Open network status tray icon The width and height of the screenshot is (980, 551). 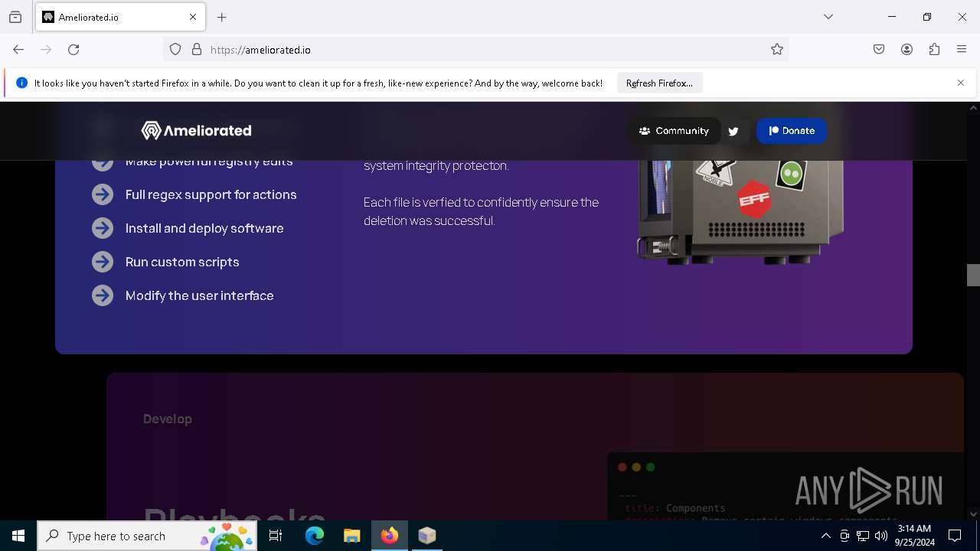coord(863,536)
